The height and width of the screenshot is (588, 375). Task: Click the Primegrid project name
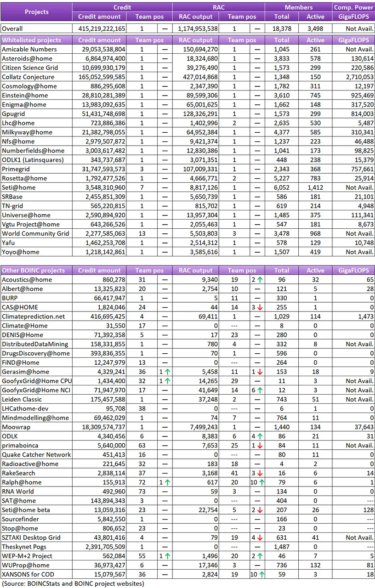click(16, 169)
